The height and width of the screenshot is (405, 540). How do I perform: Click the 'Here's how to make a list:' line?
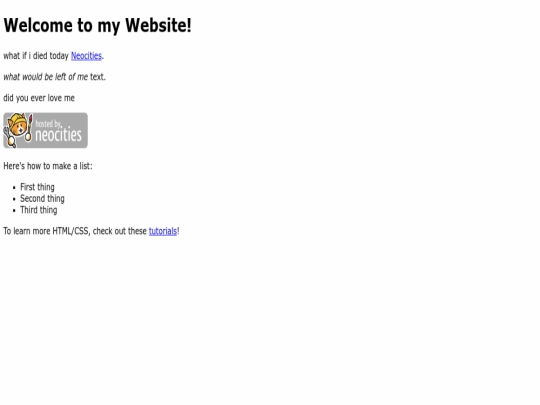tap(48, 166)
